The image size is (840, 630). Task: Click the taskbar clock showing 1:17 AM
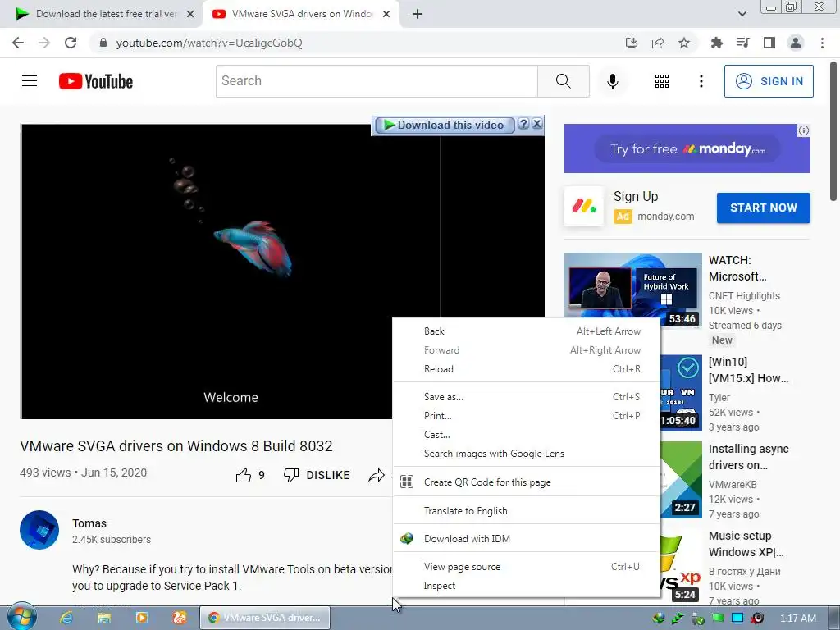coord(797,619)
